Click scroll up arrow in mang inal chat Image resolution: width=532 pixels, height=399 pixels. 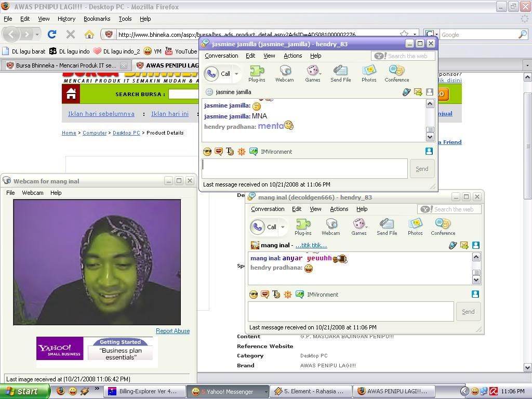point(476,257)
